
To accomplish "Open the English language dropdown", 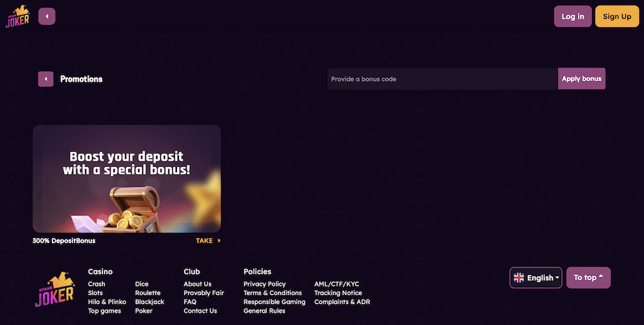I will (x=536, y=278).
